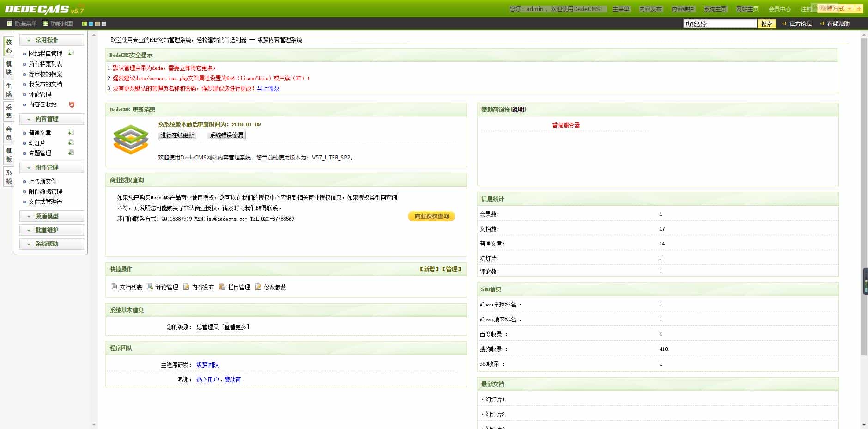868x429 pixels.
Task: Click the add icon beside 专题管理
Action: click(x=71, y=153)
